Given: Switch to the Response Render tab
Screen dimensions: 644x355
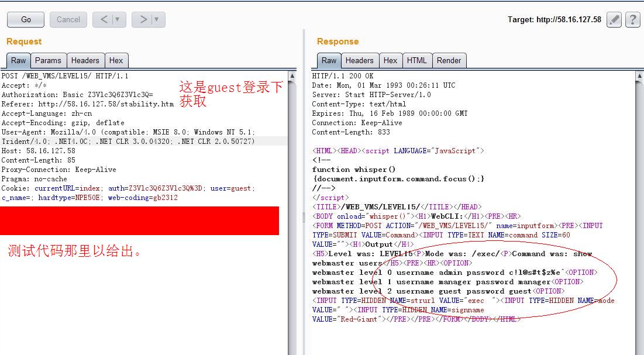Looking at the screenshot, I should pos(449,60).
